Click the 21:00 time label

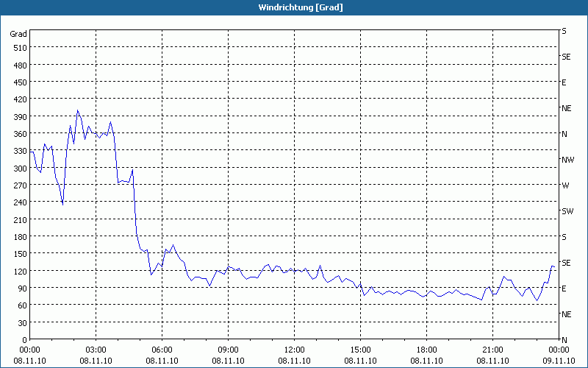click(492, 350)
